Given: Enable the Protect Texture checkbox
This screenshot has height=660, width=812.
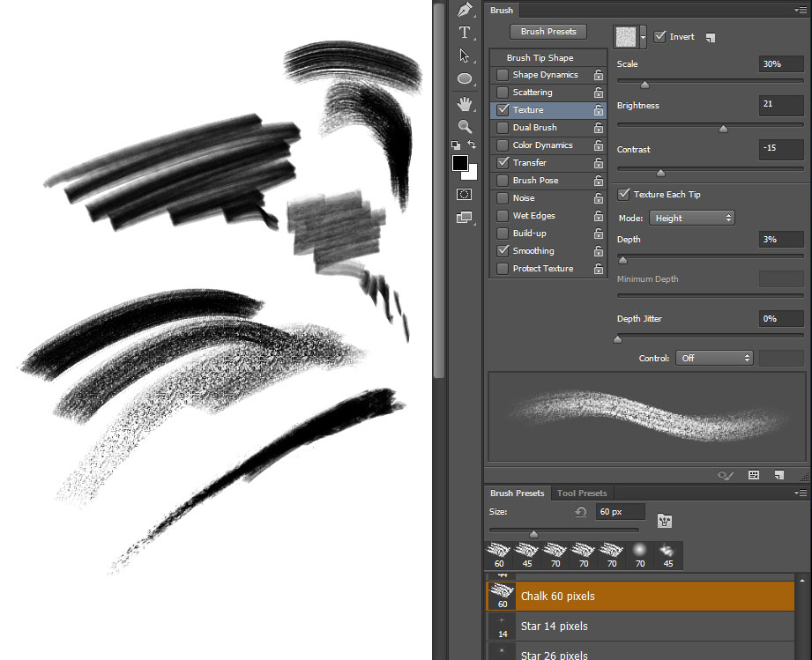Looking at the screenshot, I should point(503,268).
